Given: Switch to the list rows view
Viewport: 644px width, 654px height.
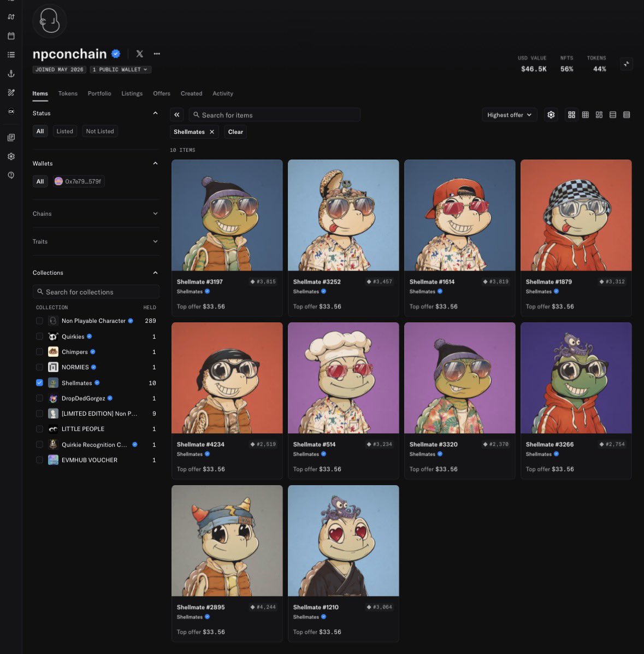Looking at the screenshot, I should [x=613, y=115].
